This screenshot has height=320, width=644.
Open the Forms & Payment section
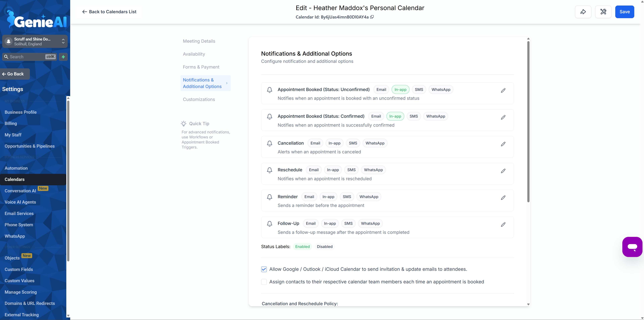coord(201,67)
